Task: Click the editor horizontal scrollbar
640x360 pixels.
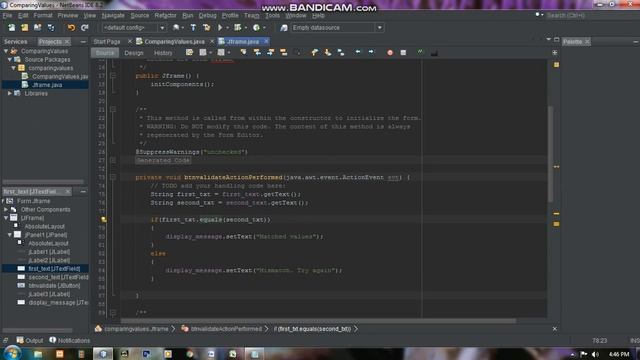Action: (318, 321)
